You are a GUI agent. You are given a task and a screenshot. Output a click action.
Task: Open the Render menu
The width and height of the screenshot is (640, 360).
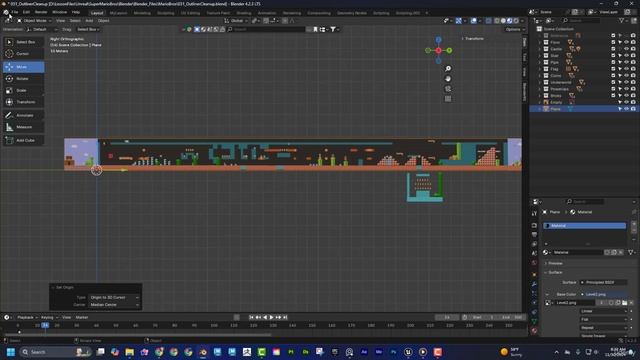pyautogui.click(x=41, y=12)
